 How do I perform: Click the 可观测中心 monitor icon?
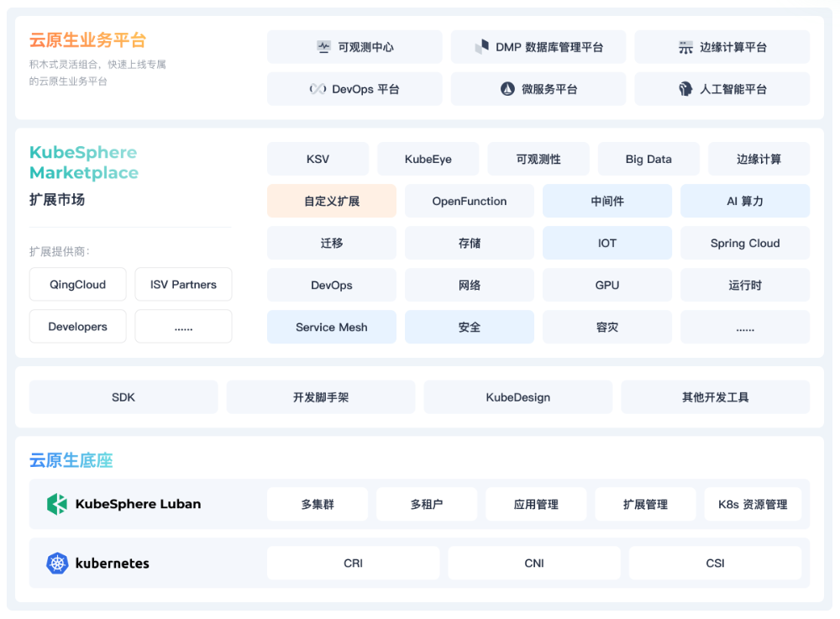click(323, 47)
